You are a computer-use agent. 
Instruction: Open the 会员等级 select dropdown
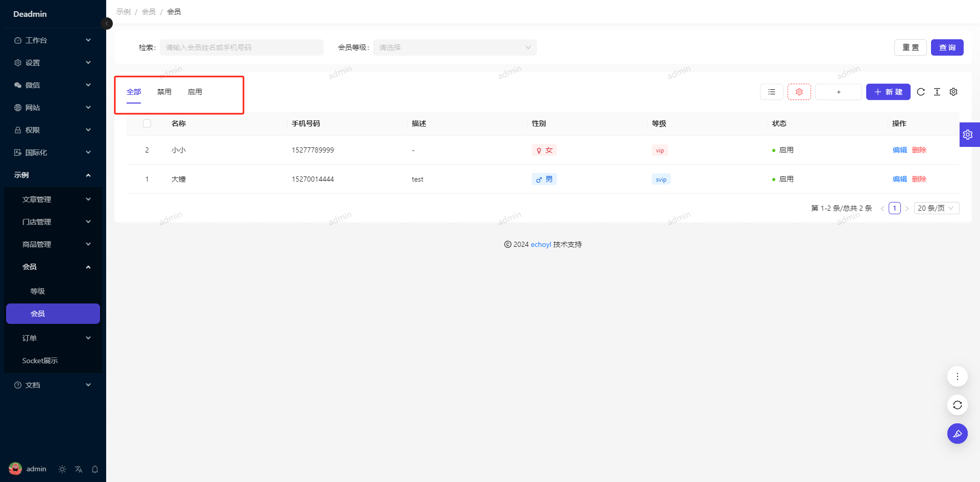click(454, 47)
